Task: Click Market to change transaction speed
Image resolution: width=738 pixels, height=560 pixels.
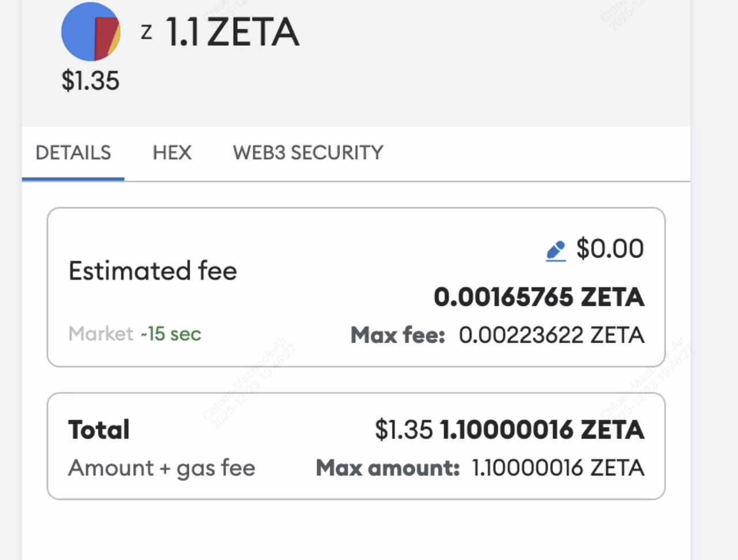Action: coord(100,333)
